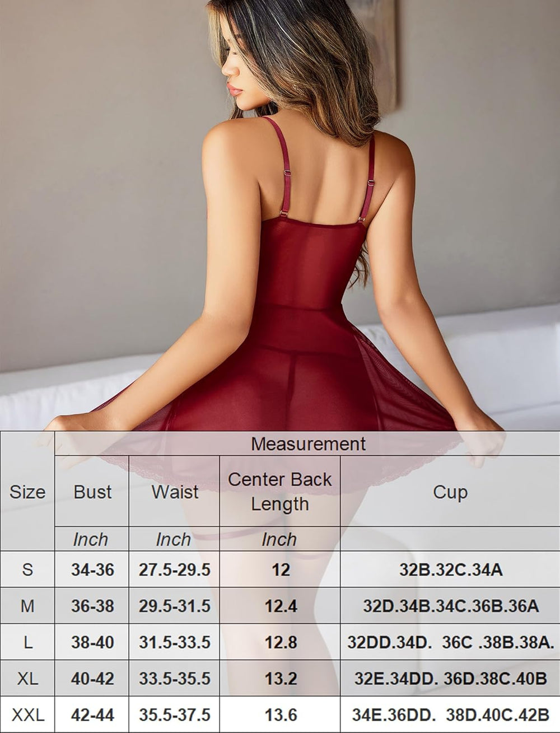Viewport: 560px width, 733px height.
Task: Click the Cup column header
Action: 450,492
